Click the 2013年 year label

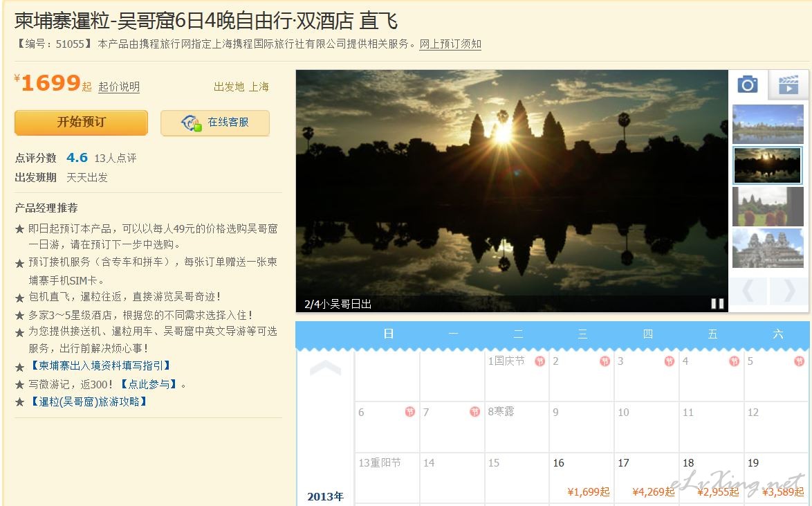(326, 497)
